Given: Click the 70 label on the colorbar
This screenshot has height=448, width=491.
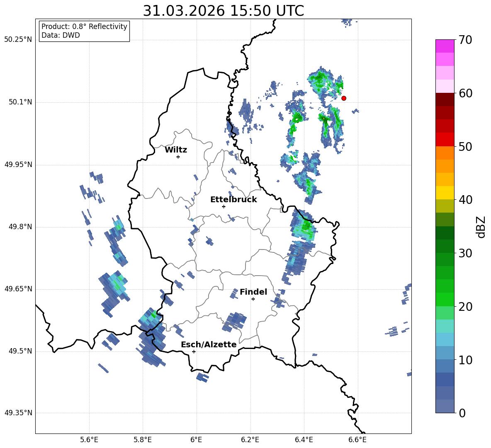Looking at the screenshot, I should (465, 40).
